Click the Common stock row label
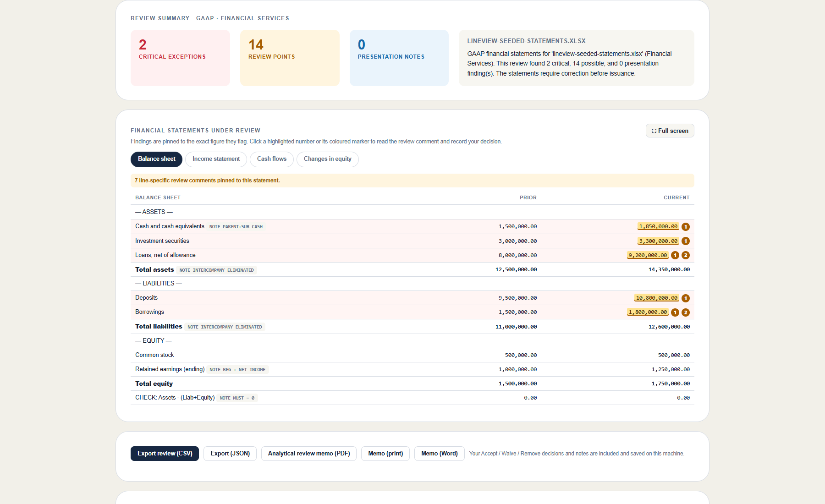Viewport: 825px width, 504px height. 154,355
